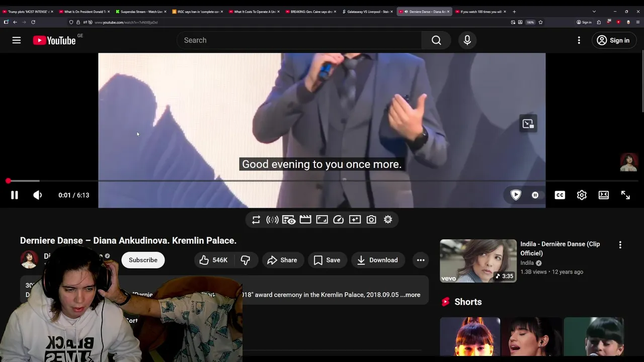Image resolution: width=644 pixels, height=362 pixels.
Task: Open Indila - Dernière Danse (Clip Officiel) title
Action: coord(560,248)
